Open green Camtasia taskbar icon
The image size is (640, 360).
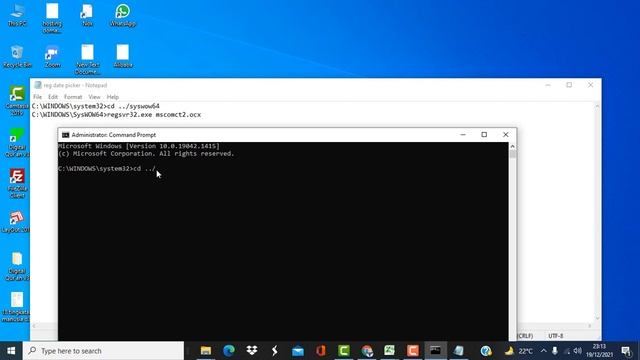coord(344,351)
